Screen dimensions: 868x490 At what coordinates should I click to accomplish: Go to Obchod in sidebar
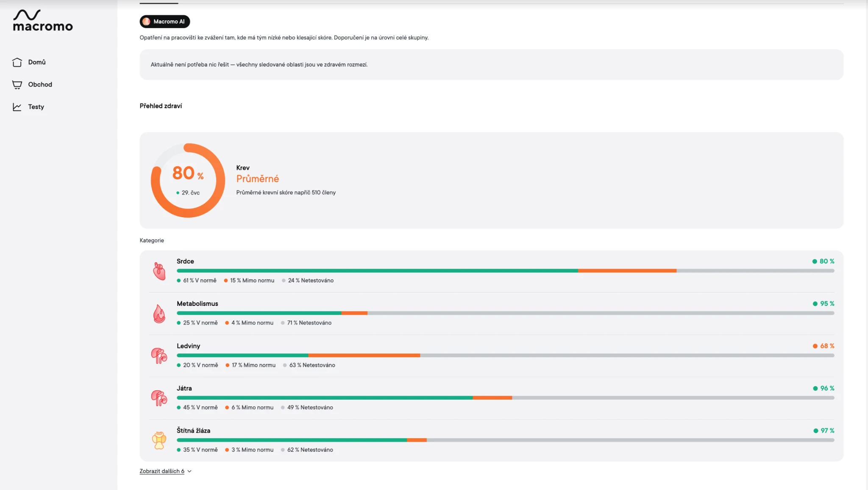pyautogui.click(x=40, y=84)
